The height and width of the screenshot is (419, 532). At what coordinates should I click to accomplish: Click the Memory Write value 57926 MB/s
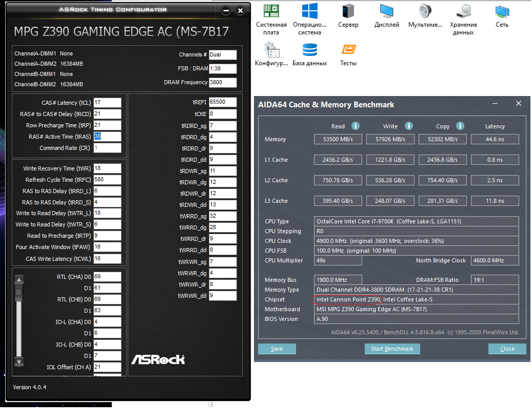[390, 139]
